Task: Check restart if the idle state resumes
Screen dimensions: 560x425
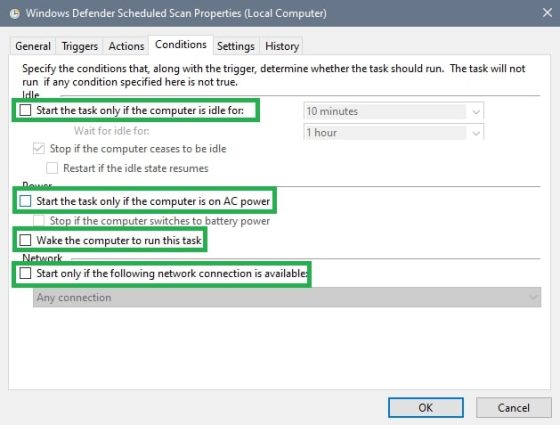Action: tap(52, 168)
